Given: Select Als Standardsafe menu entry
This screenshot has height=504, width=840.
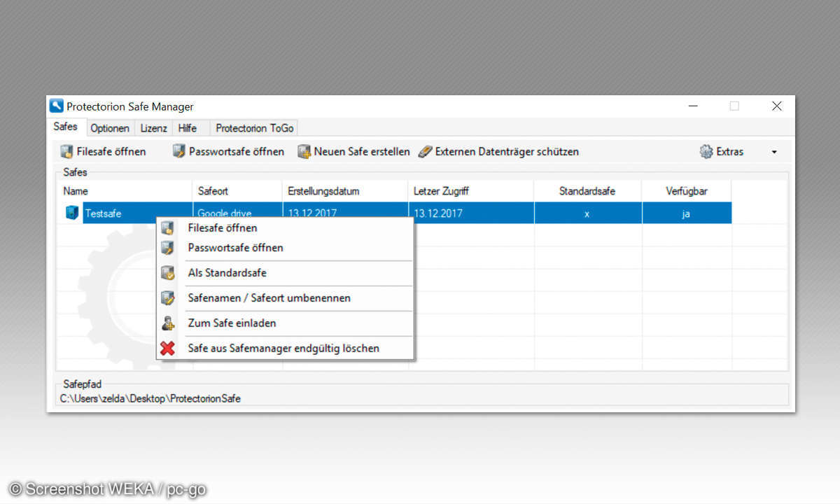Looking at the screenshot, I should click(x=285, y=273).
